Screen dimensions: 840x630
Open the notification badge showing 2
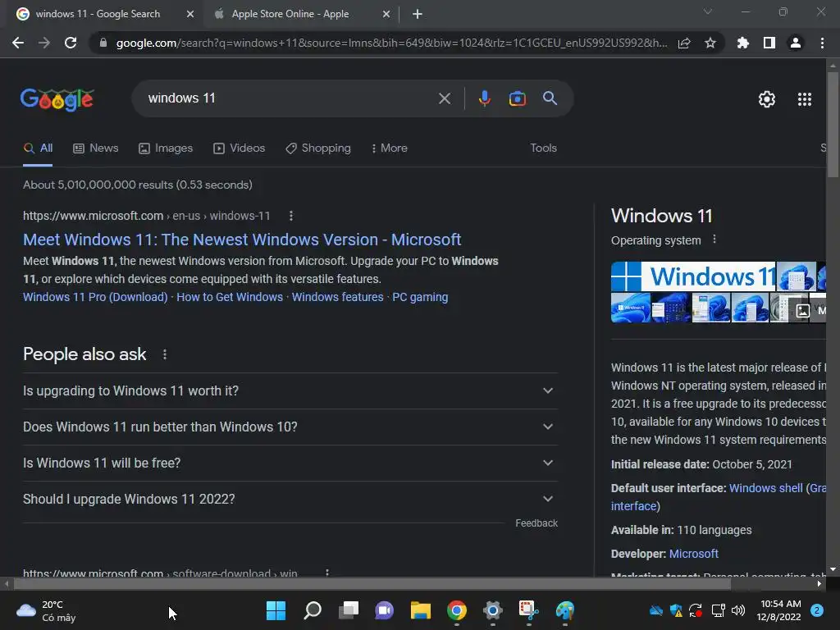click(x=817, y=610)
